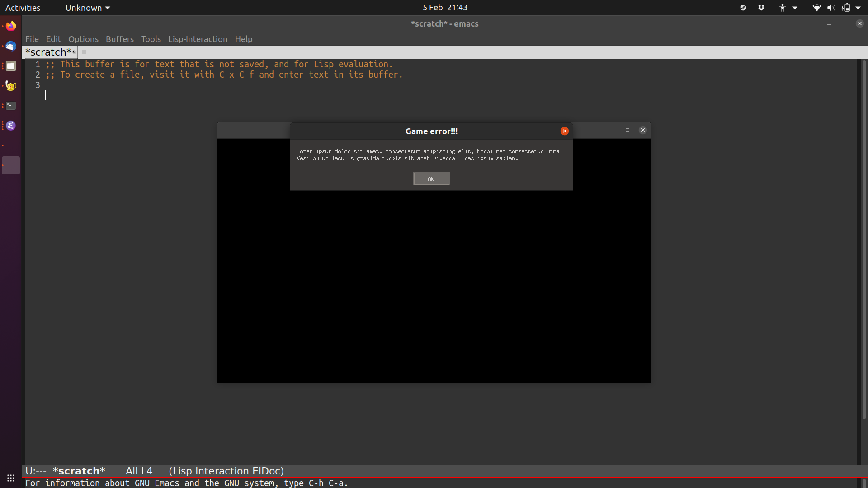Open the Files manager from the dock

tap(10, 66)
